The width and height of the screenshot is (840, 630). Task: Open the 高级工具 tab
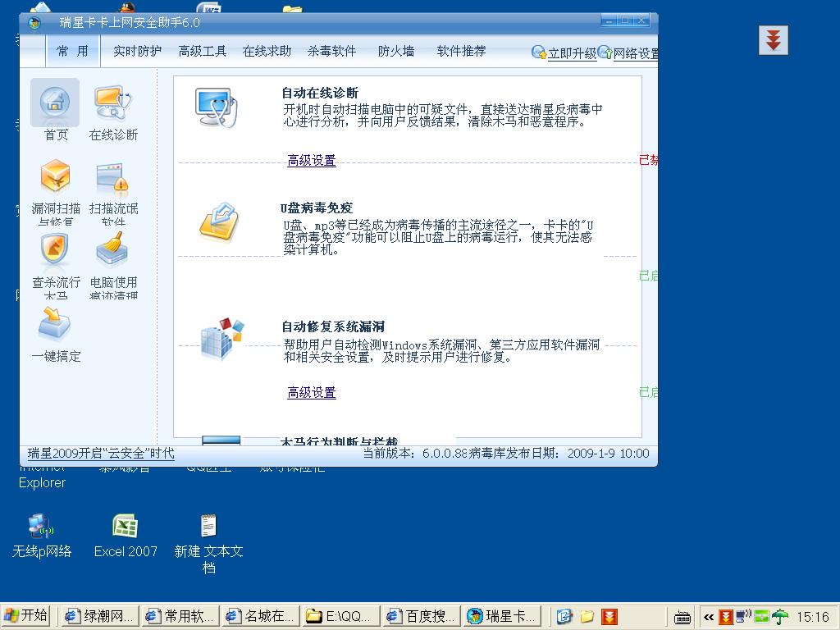pos(203,51)
